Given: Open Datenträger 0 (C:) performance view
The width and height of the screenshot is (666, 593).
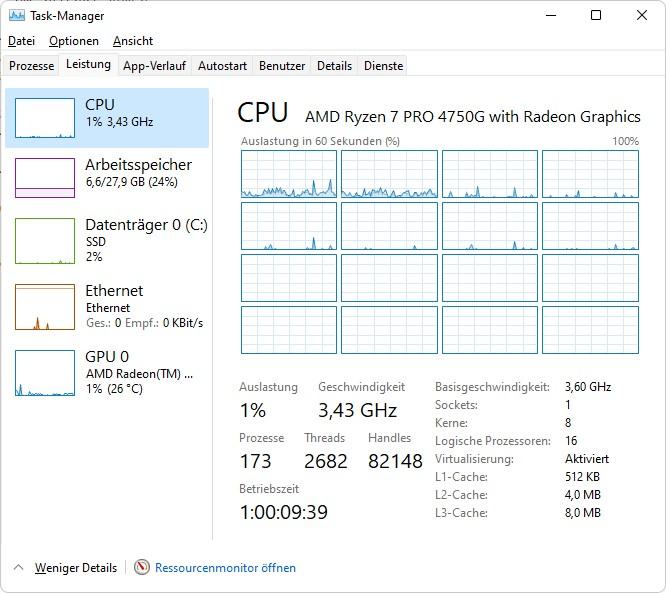Looking at the screenshot, I should click(110, 240).
